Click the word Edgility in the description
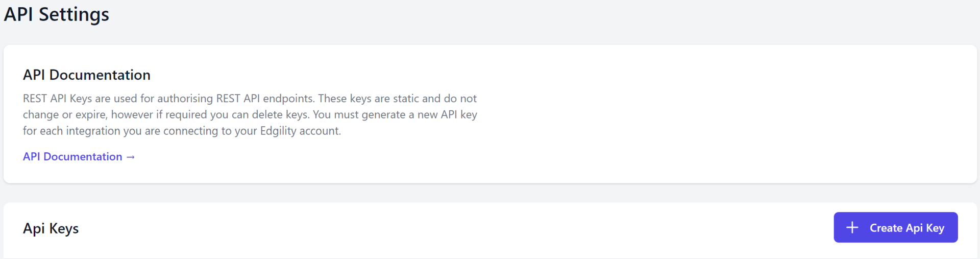 coord(278,131)
